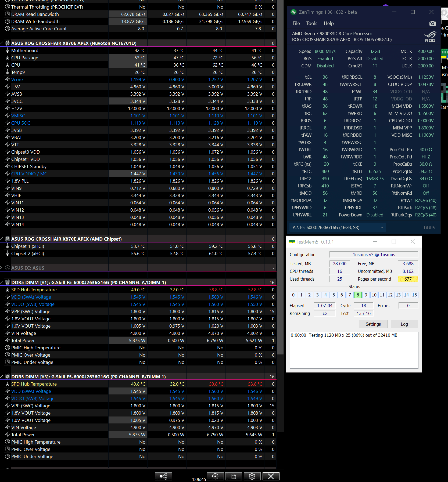Viewport: 448px width, 482px height.
Task: Expand the ASUS EC: ASUS group
Action: point(1,268)
